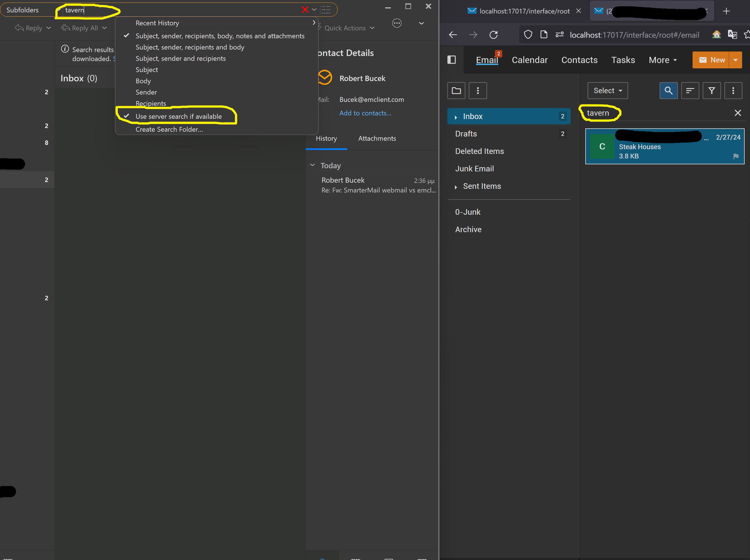Expand the Sent Items folder tree

(456, 187)
